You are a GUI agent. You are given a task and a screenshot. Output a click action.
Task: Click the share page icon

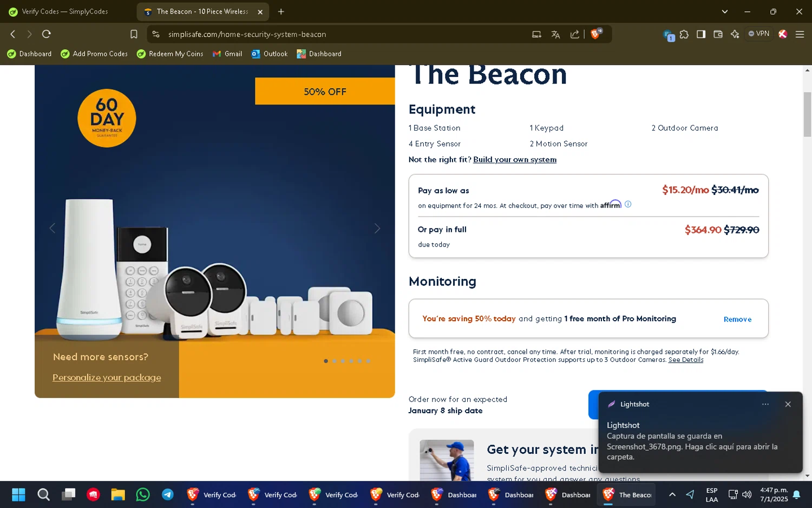[x=574, y=34]
